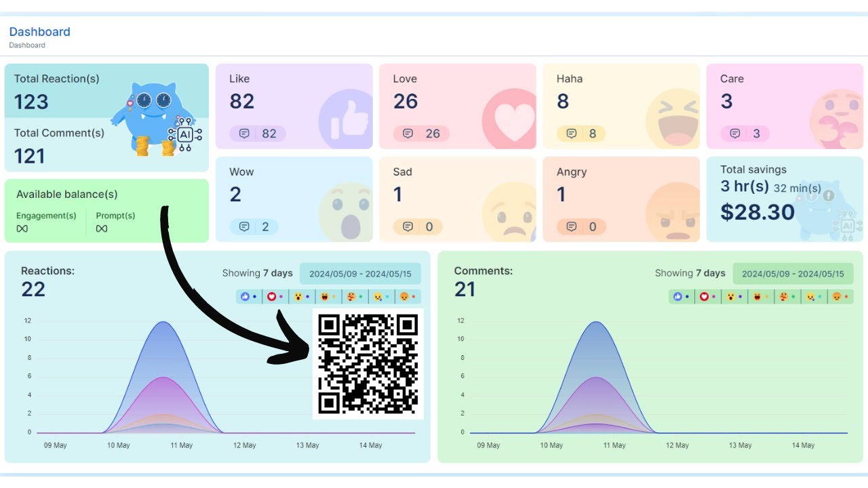Click 'Showing 7 days' label in Comments chart
Viewport: 868px width, 488px height.
pyautogui.click(x=690, y=273)
